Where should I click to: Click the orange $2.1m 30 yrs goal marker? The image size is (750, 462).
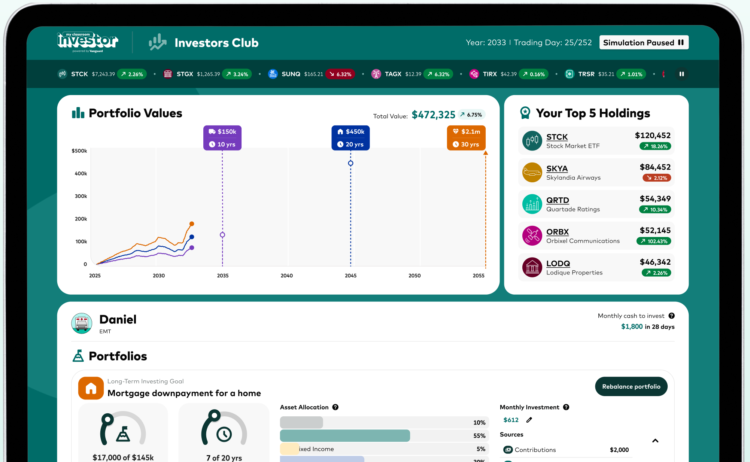pyautogui.click(x=466, y=138)
